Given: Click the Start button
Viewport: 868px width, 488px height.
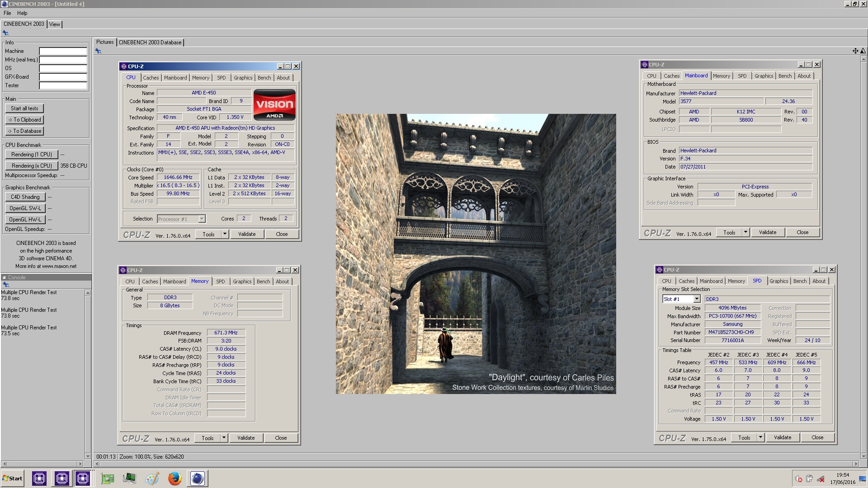Looking at the screenshot, I should click(13, 479).
